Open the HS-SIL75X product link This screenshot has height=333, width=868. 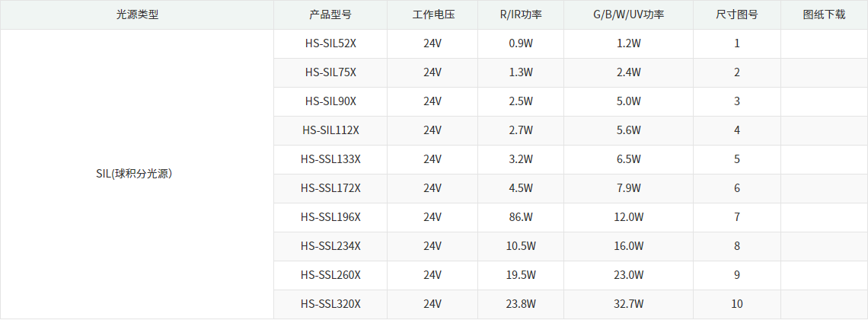330,72
